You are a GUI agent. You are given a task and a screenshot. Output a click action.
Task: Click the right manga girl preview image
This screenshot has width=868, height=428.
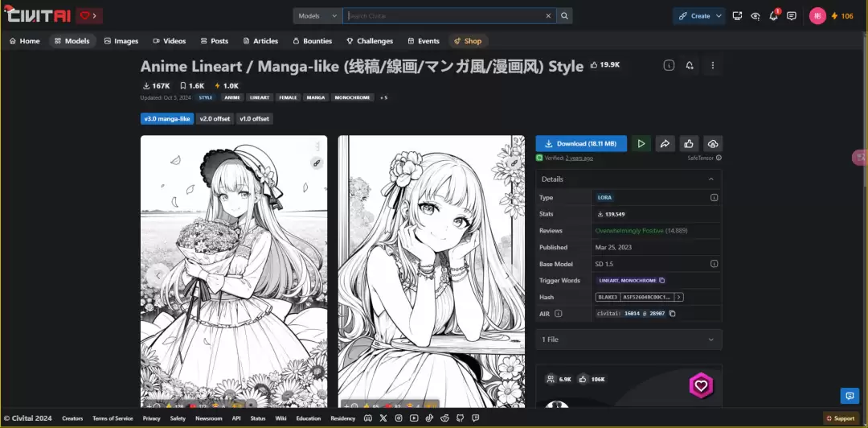(432, 270)
